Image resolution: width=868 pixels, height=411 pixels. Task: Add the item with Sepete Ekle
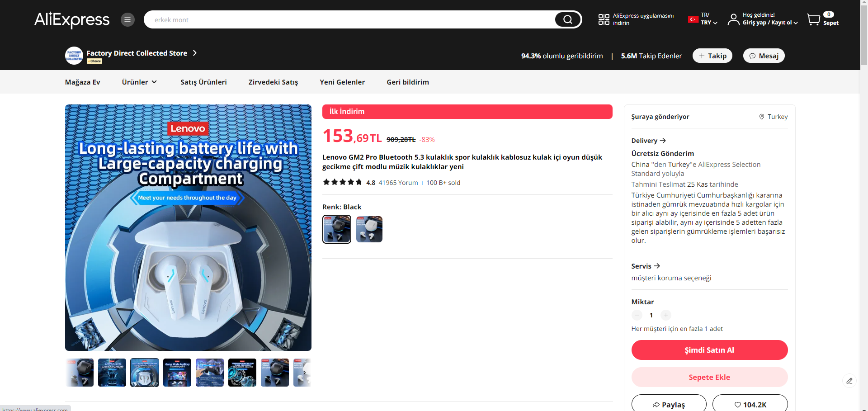(709, 377)
